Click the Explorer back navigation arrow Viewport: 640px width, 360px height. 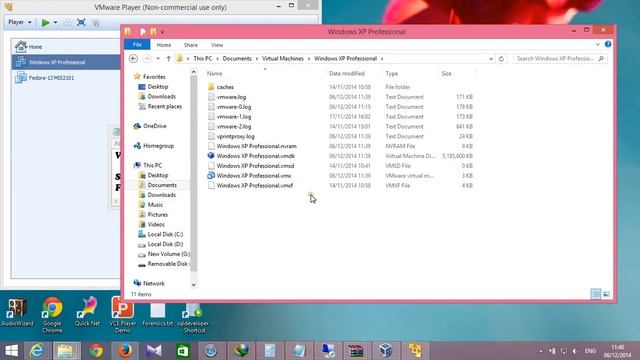pyautogui.click(x=133, y=59)
